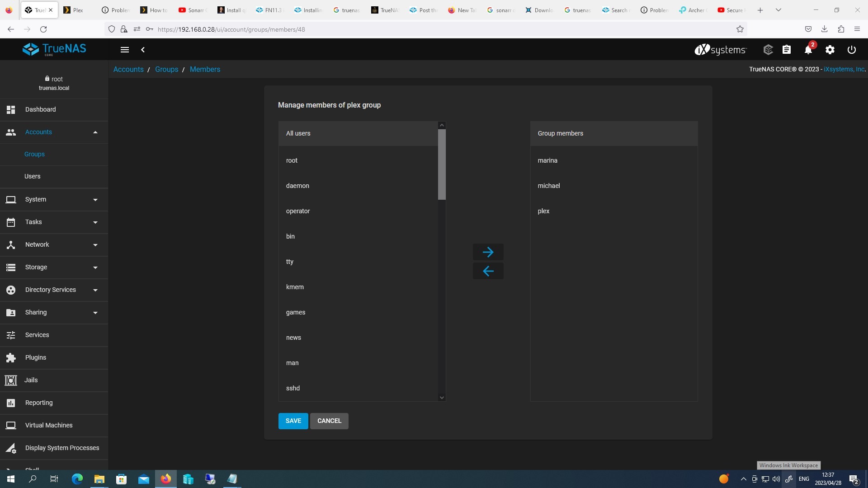Open Microsoft Edge from the taskbar
868x488 pixels.
coord(77,479)
